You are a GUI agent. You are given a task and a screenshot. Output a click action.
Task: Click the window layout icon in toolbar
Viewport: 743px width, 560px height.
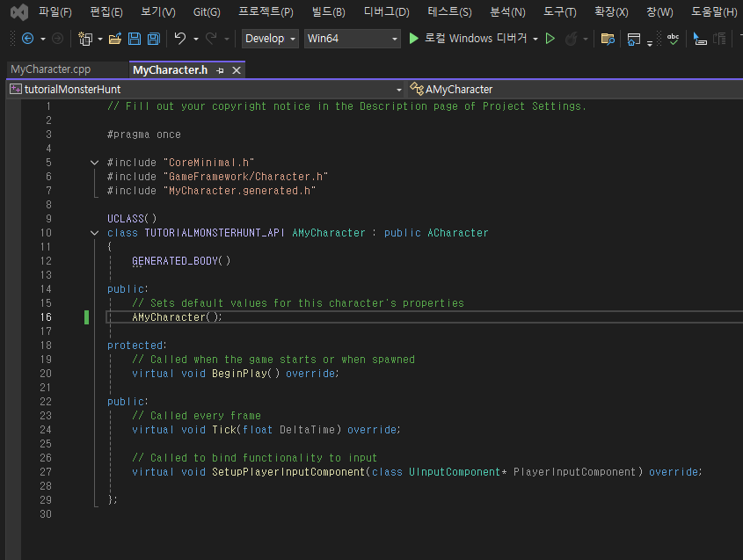(634, 39)
